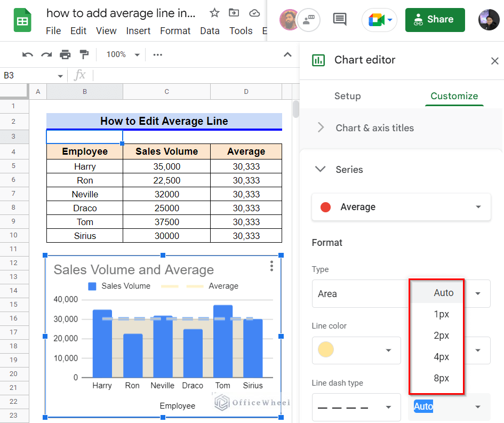Open the zoom level dropdown
The height and width of the screenshot is (423, 504).
122,54
